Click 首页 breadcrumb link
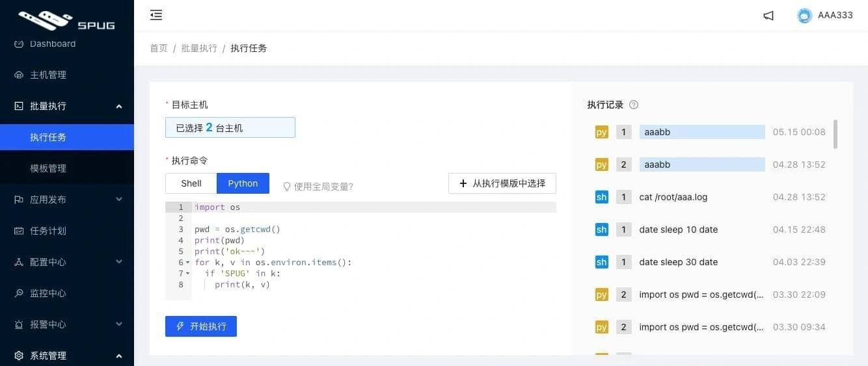The width and height of the screenshot is (868, 366). pos(159,48)
